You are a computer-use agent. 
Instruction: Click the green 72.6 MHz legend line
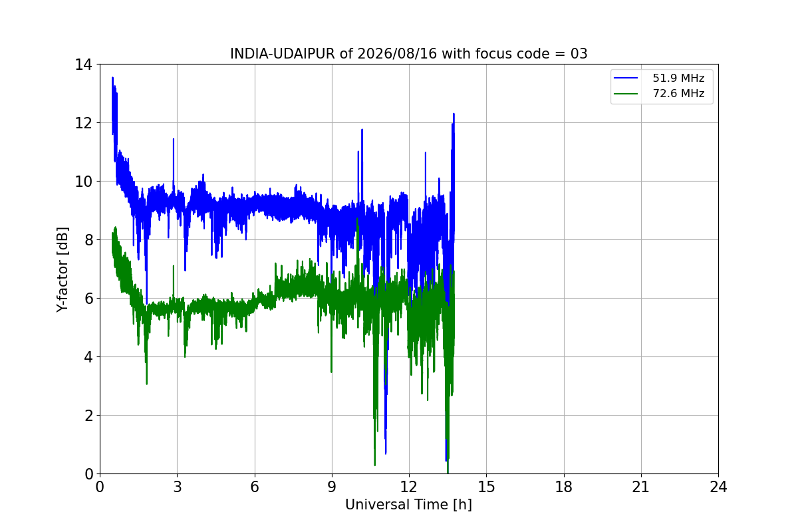[x=624, y=94]
